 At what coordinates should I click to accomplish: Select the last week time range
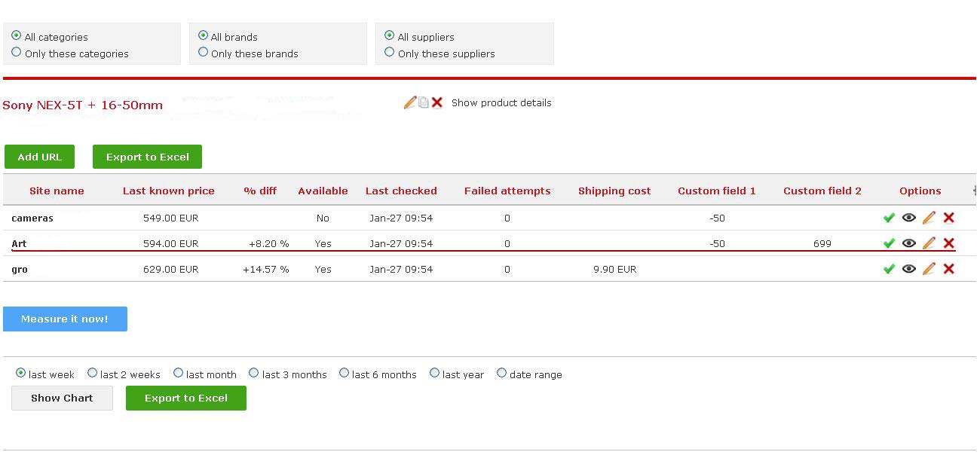21,373
